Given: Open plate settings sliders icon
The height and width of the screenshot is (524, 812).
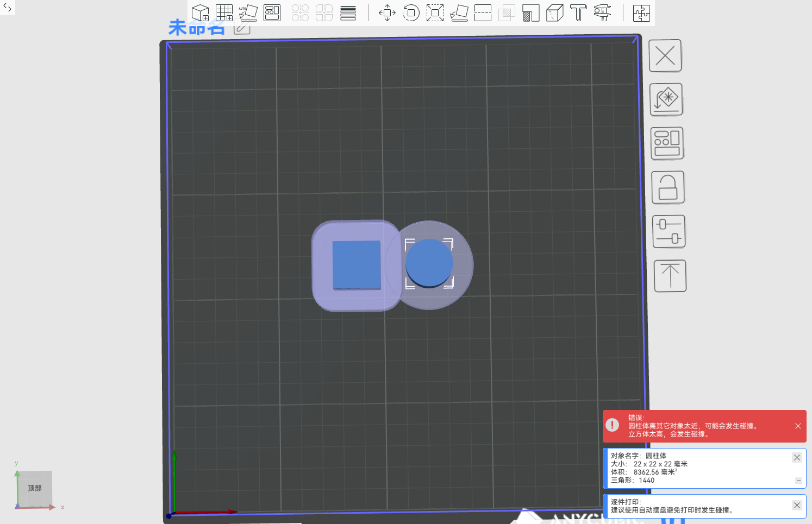Looking at the screenshot, I should (669, 231).
